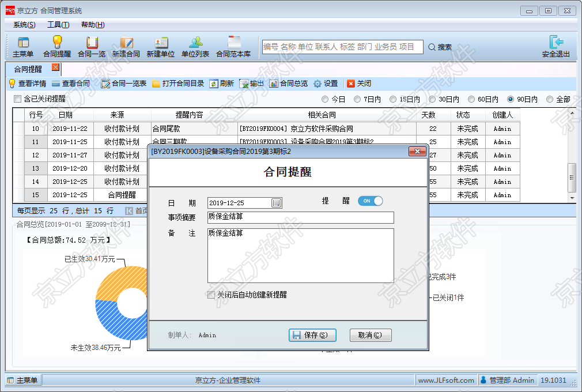Image resolution: width=582 pixels, height=392 pixels.
Task: Click the 搜索 search button
Action: [440, 47]
